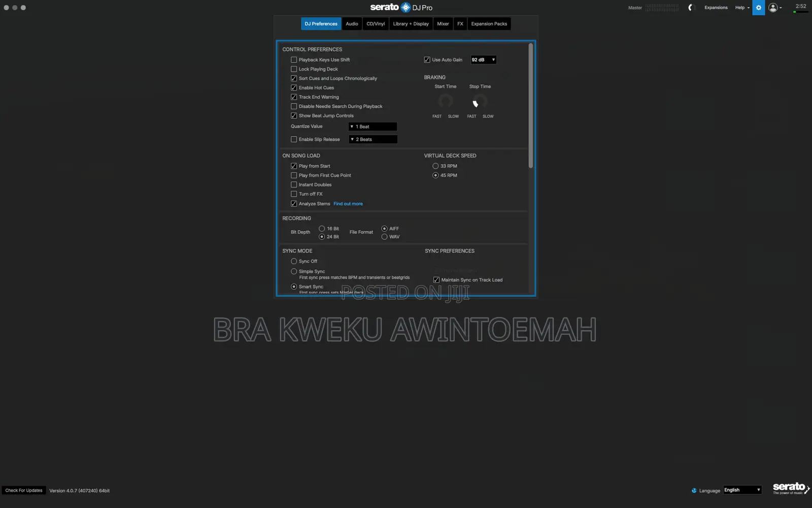
Task: Open Expansion Packs tab
Action: coord(489,24)
